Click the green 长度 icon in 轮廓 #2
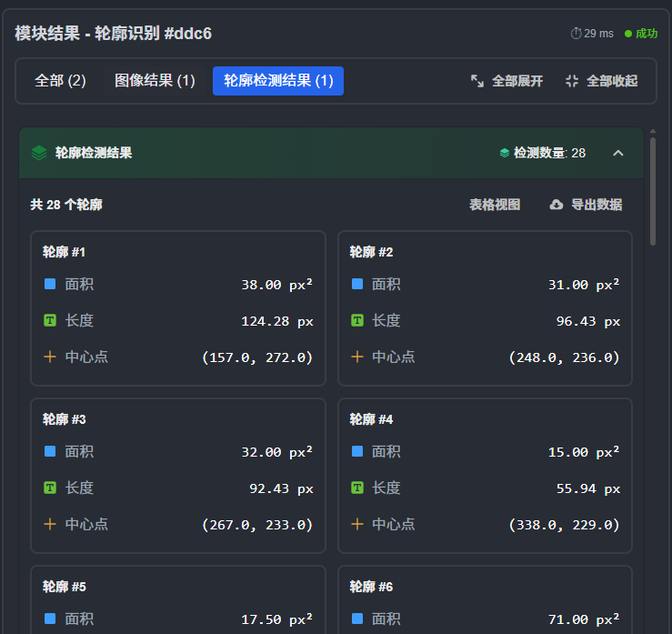Viewport: 672px width, 634px height. pos(357,320)
